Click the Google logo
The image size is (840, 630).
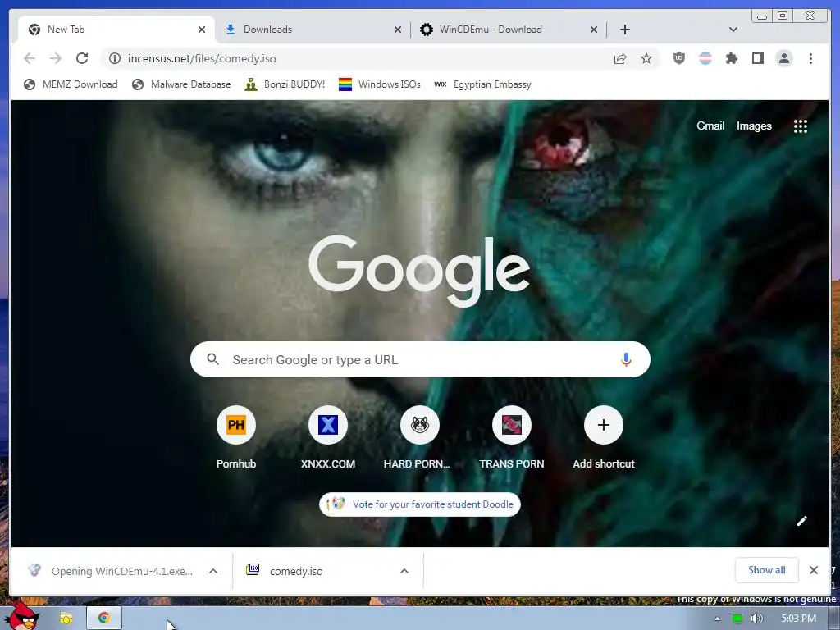pyautogui.click(x=419, y=271)
